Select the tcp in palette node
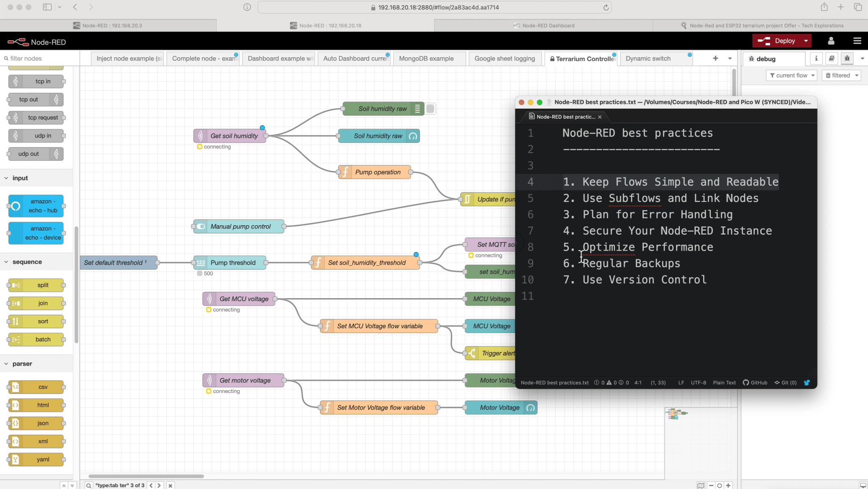The height and width of the screenshot is (489, 868). click(36, 81)
